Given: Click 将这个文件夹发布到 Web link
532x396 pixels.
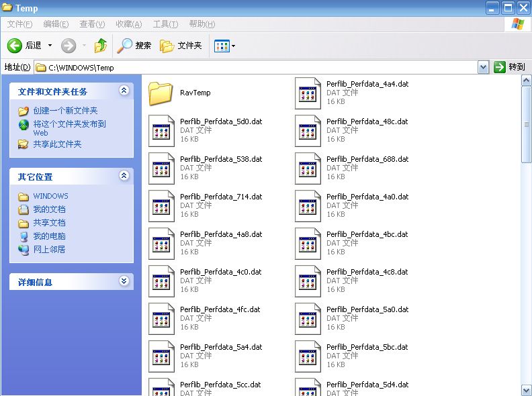Looking at the screenshot, I should click(x=70, y=128).
